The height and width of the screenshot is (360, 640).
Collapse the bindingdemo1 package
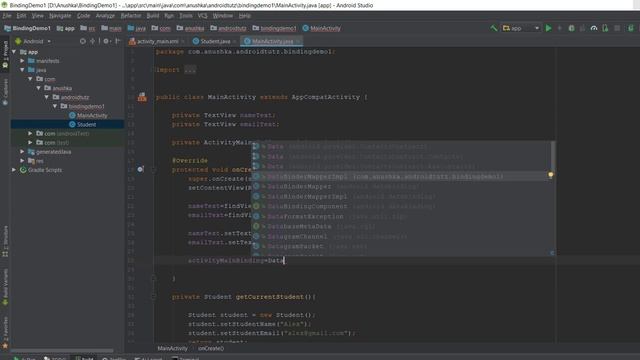pos(55,106)
